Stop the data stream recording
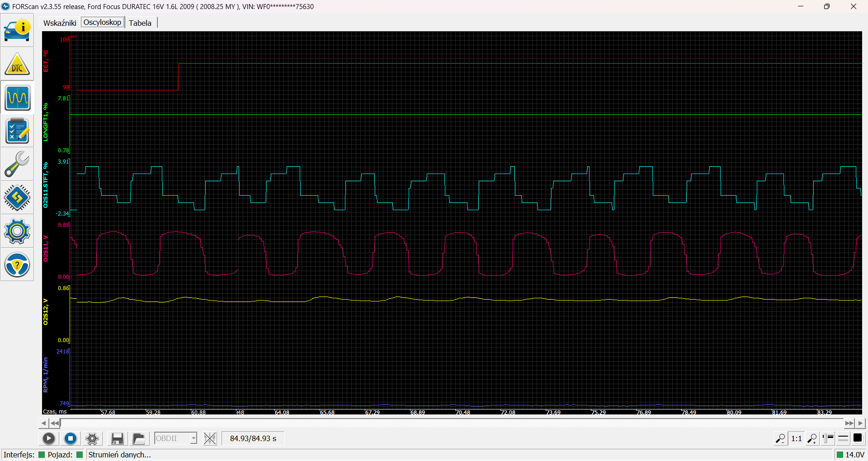This screenshot has width=868, height=461. click(x=71, y=438)
